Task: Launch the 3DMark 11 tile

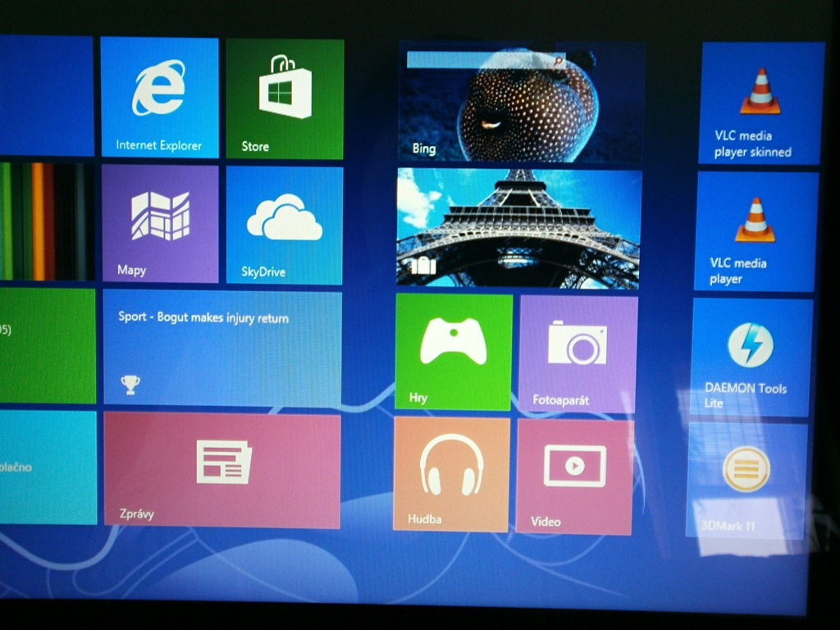Action: [746, 479]
